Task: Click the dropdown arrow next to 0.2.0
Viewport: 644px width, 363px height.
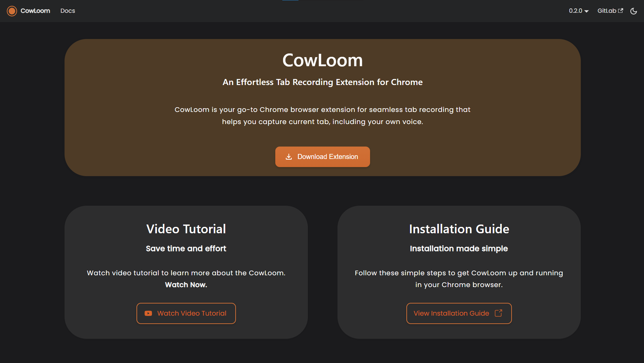Action: (587, 11)
